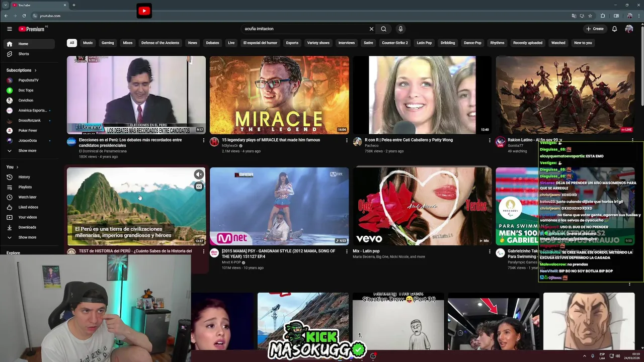
Task: Expand the You header chevron
Action: [17, 167]
